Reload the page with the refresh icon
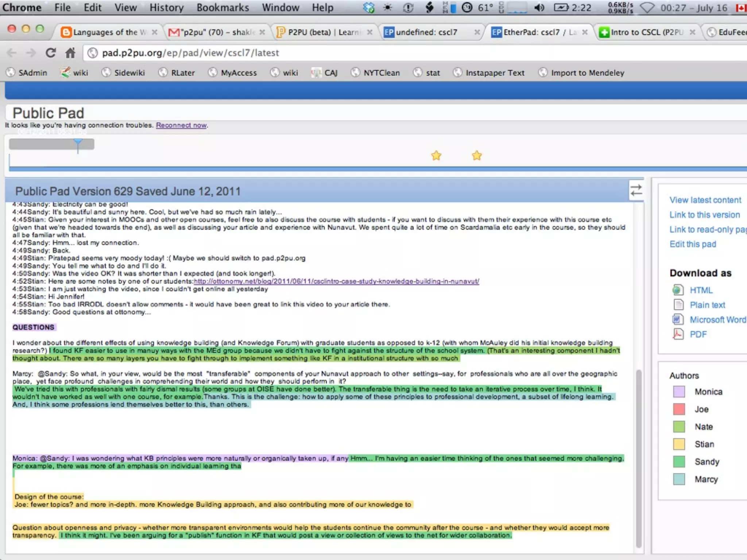This screenshot has height=560, width=747. (50, 53)
